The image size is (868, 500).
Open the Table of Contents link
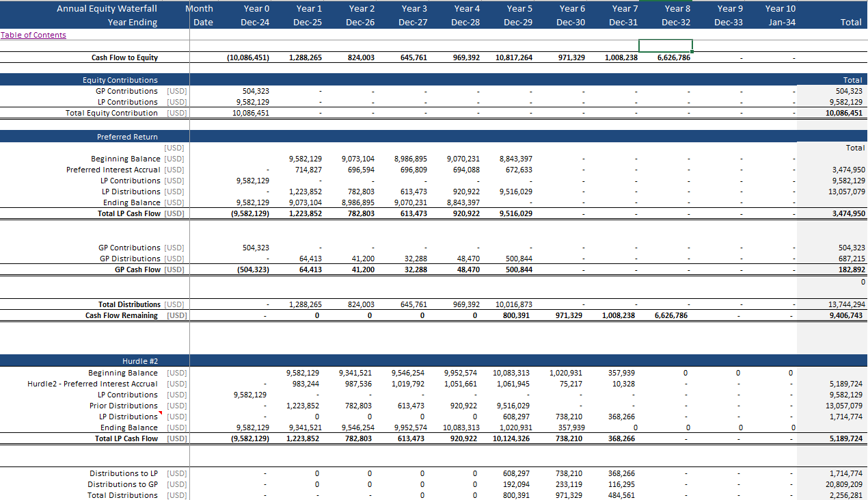[33, 35]
